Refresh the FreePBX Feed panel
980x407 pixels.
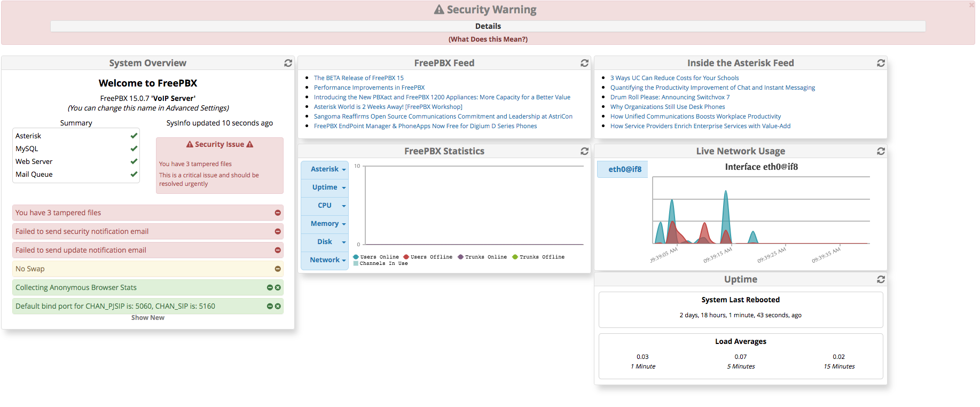tap(584, 63)
